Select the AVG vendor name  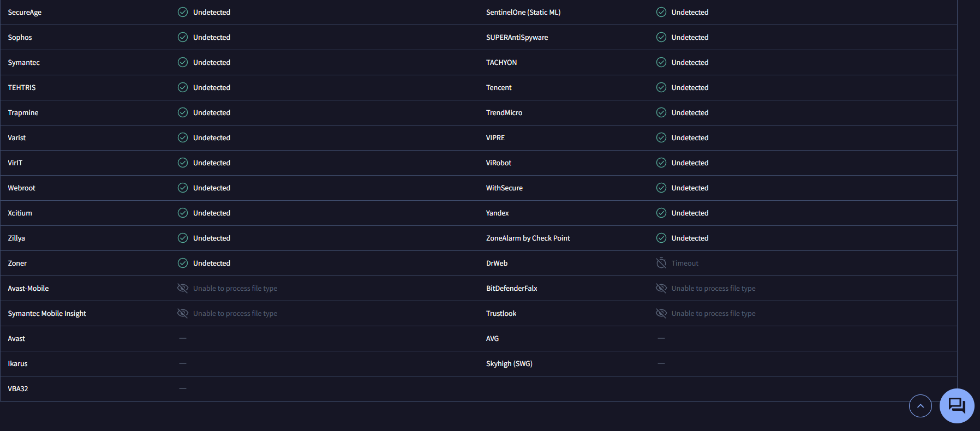click(x=492, y=338)
